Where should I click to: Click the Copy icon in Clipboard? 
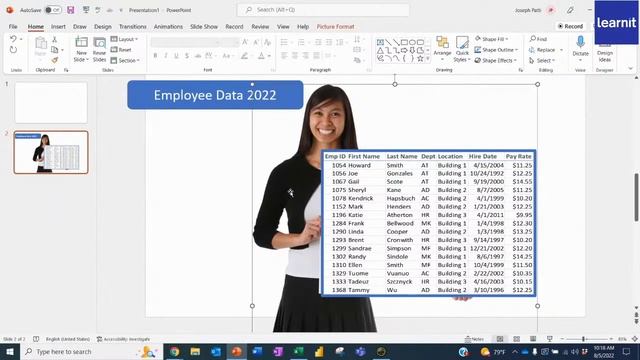(54, 50)
